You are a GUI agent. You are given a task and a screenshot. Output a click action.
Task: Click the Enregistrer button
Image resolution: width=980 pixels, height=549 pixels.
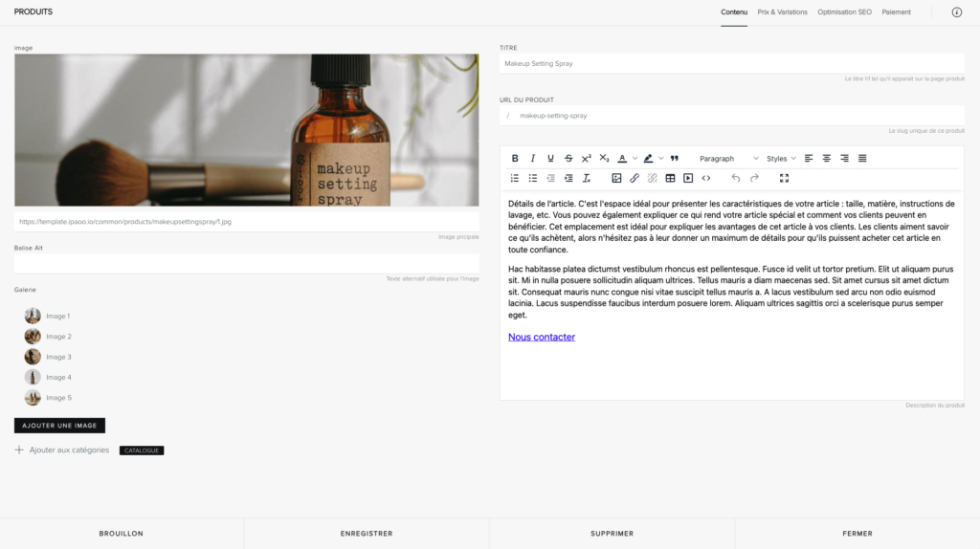[x=367, y=534]
